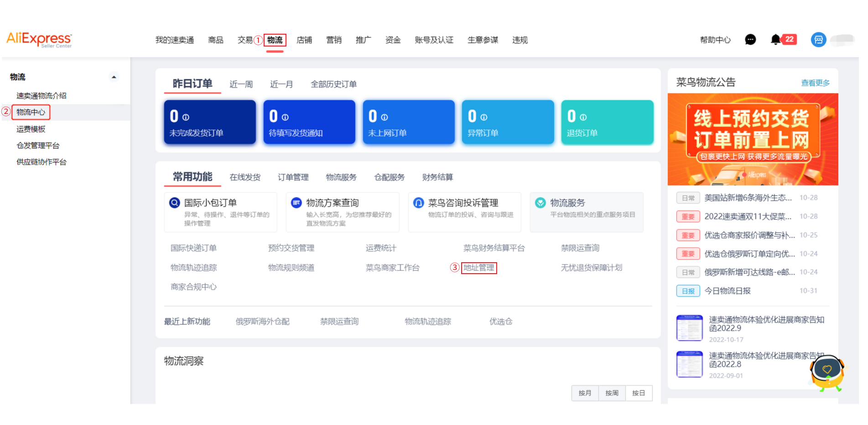The height and width of the screenshot is (425, 868).
Task: Switch to 在线发货 function tab
Action: point(245,177)
